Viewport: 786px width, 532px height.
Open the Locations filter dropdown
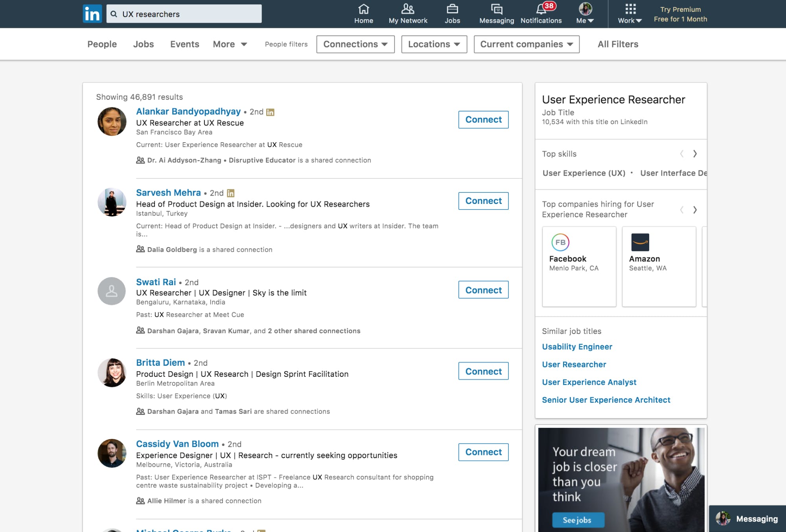click(x=434, y=44)
